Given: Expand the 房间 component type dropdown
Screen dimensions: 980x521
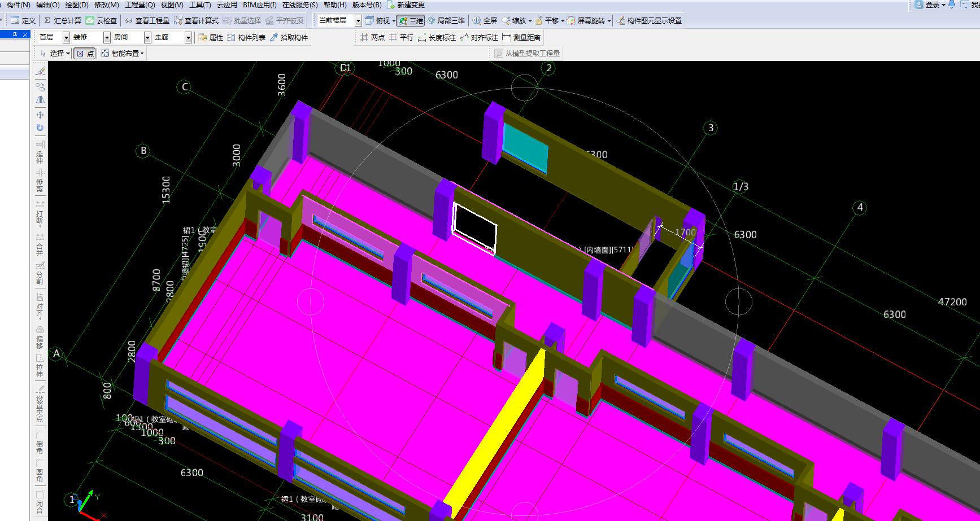Looking at the screenshot, I should 147,37.
